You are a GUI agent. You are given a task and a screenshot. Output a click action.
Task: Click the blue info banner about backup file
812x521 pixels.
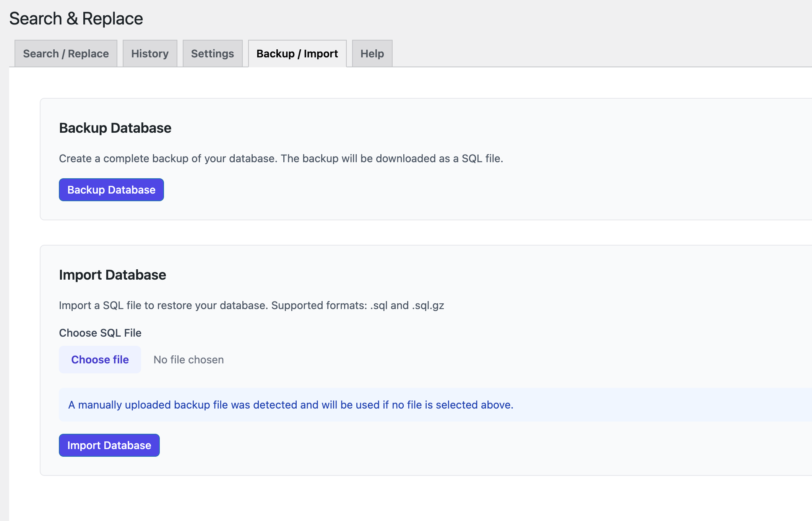(x=421, y=404)
